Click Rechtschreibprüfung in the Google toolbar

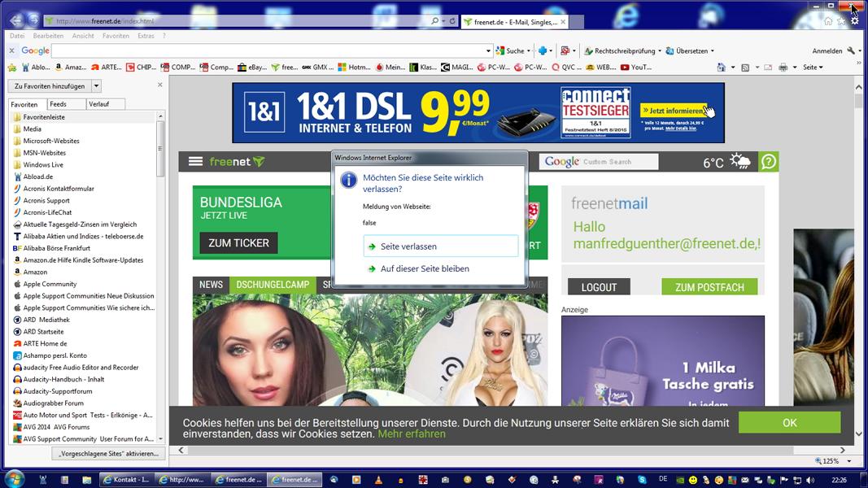(620, 50)
